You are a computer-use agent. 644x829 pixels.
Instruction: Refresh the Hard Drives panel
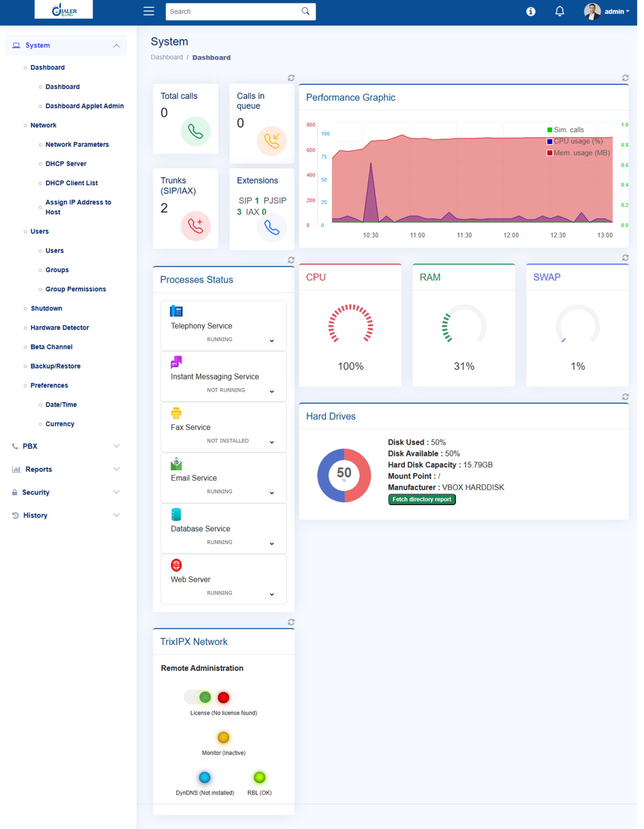click(625, 397)
